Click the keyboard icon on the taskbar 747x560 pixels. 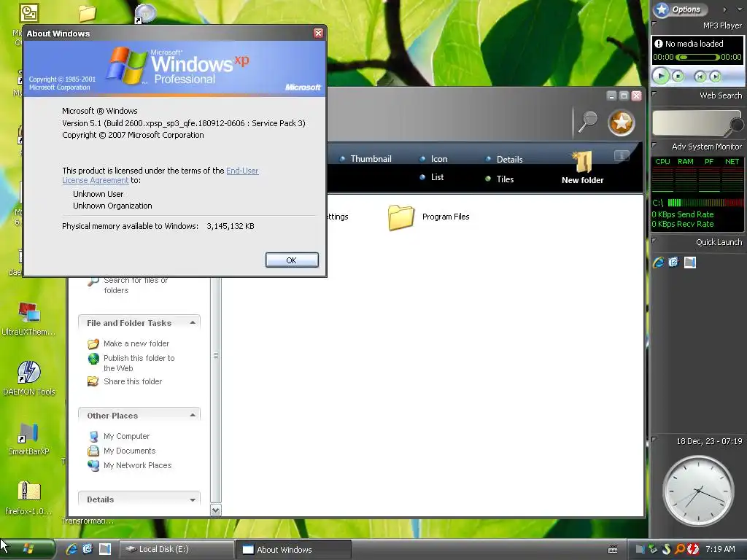613,550
